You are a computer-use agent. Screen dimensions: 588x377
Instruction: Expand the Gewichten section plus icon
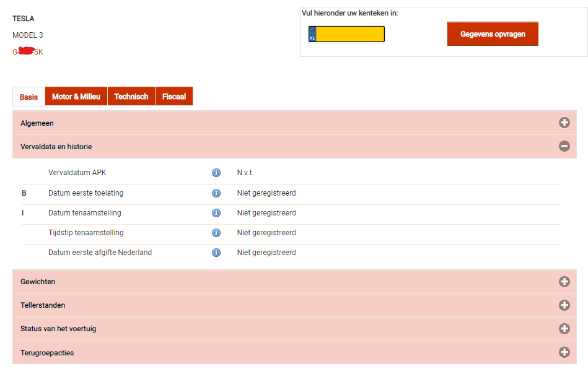(564, 282)
